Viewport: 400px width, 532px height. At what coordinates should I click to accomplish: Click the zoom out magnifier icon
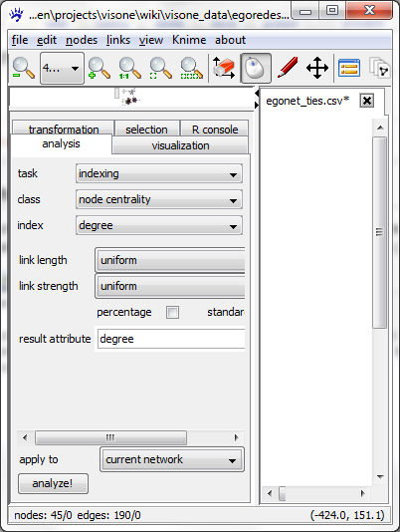click(x=23, y=68)
